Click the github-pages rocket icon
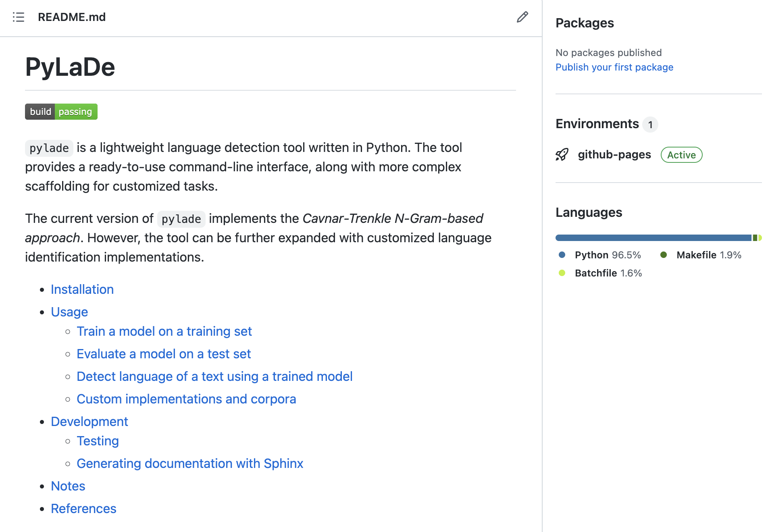770x532 pixels. pyautogui.click(x=562, y=155)
